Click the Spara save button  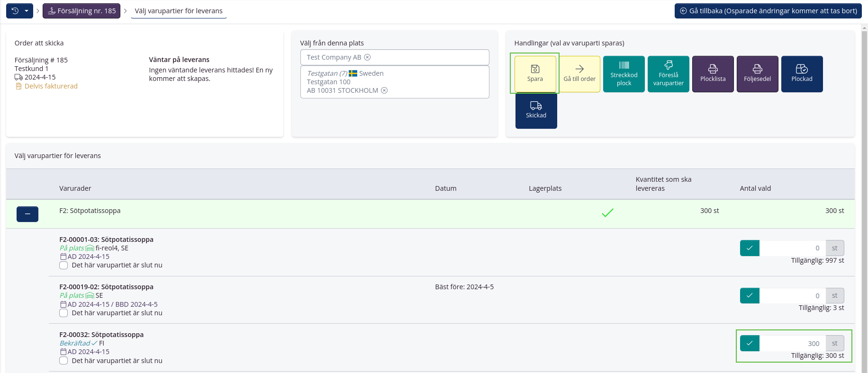point(535,74)
